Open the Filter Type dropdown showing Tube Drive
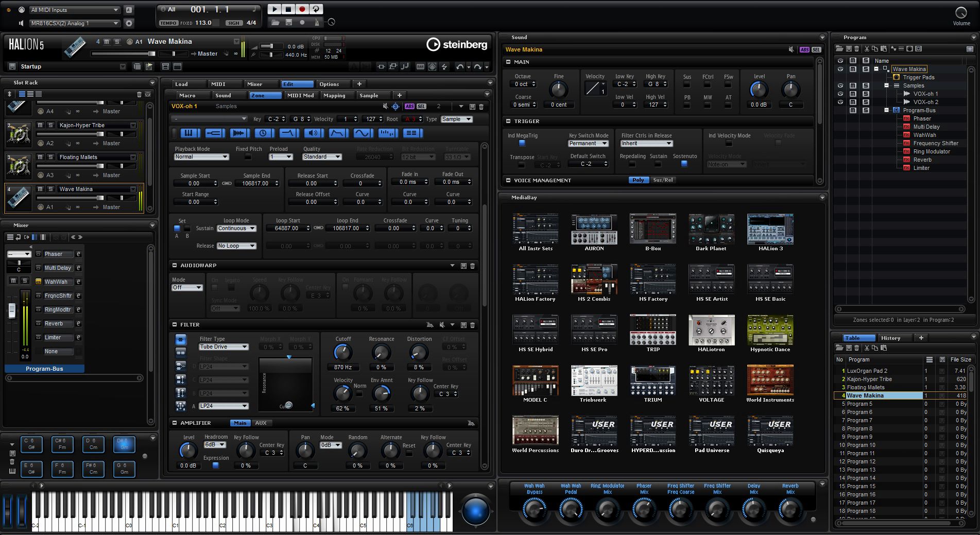The image size is (980, 535). click(223, 347)
